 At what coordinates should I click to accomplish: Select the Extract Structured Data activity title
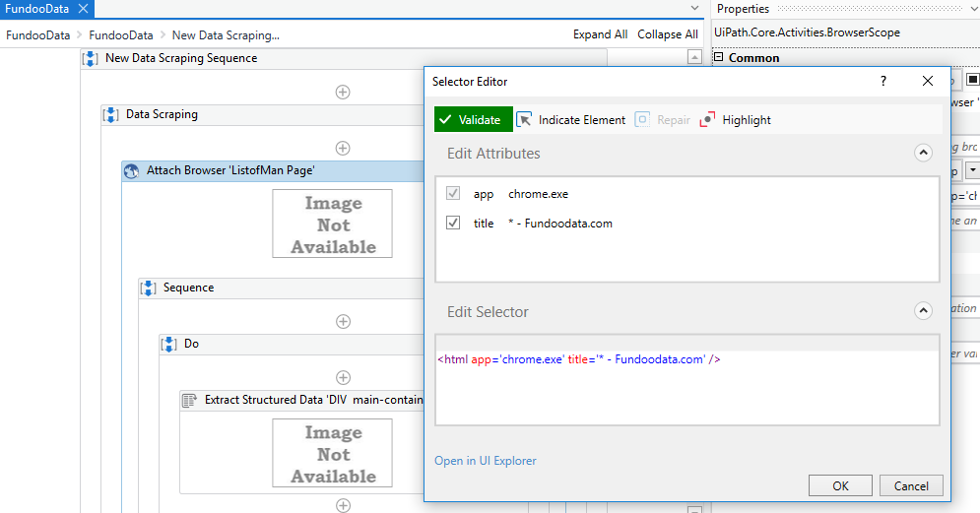pyautogui.click(x=314, y=400)
